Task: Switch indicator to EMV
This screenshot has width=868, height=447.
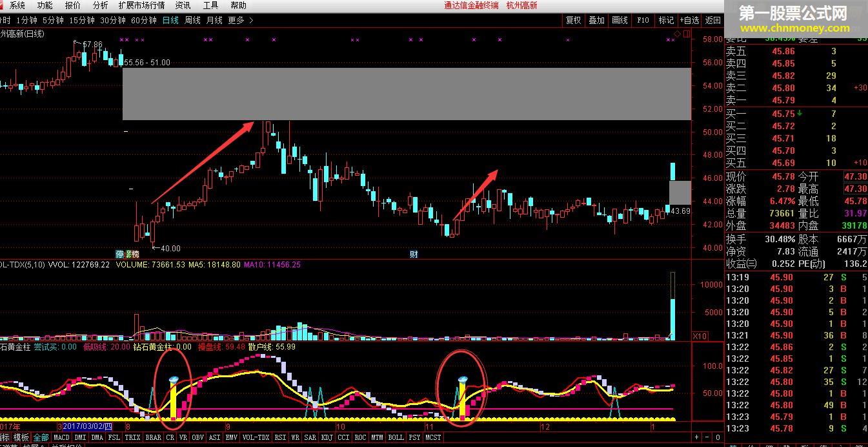Action: click(232, 437)
